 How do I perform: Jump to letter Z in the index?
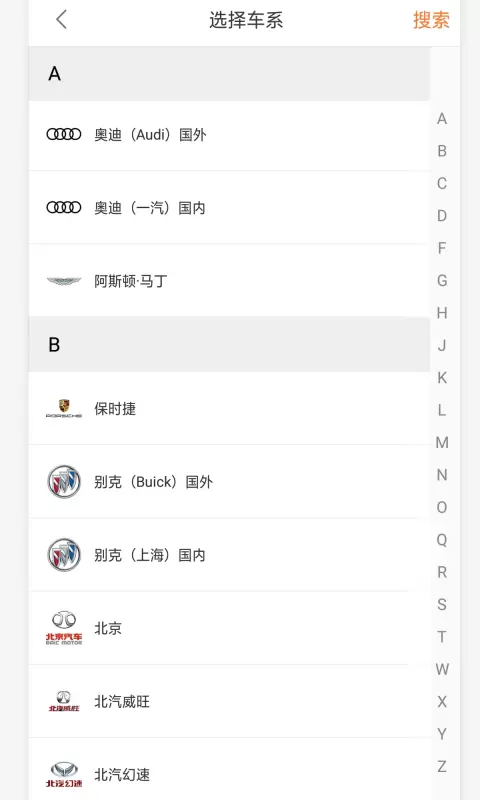coord(442,766)
